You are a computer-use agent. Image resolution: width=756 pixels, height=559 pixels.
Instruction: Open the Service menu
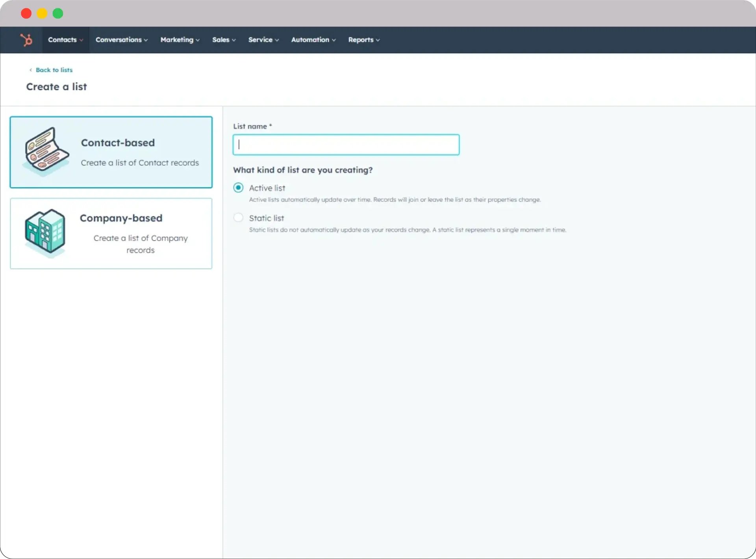click(x=261, y=40)
